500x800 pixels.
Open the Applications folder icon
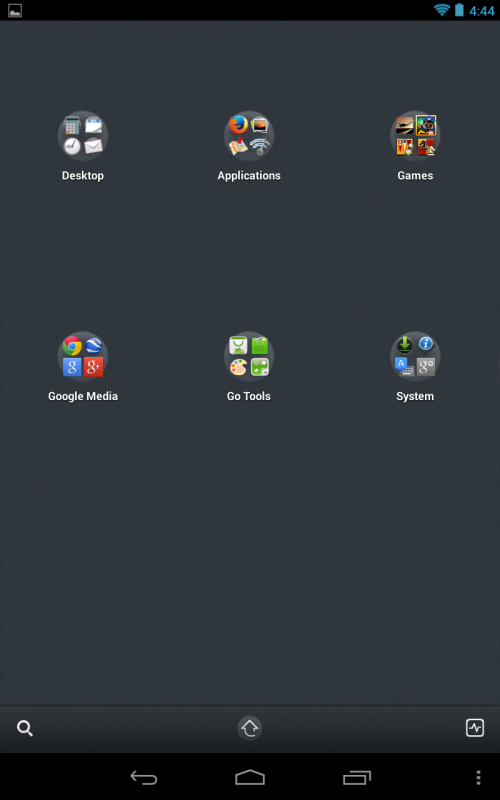(249, 136)
